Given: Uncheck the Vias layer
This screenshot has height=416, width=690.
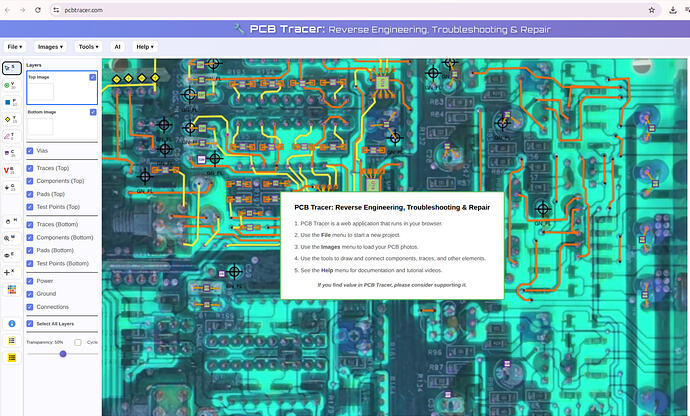Looking at the screenshot, I should (30, 151).
